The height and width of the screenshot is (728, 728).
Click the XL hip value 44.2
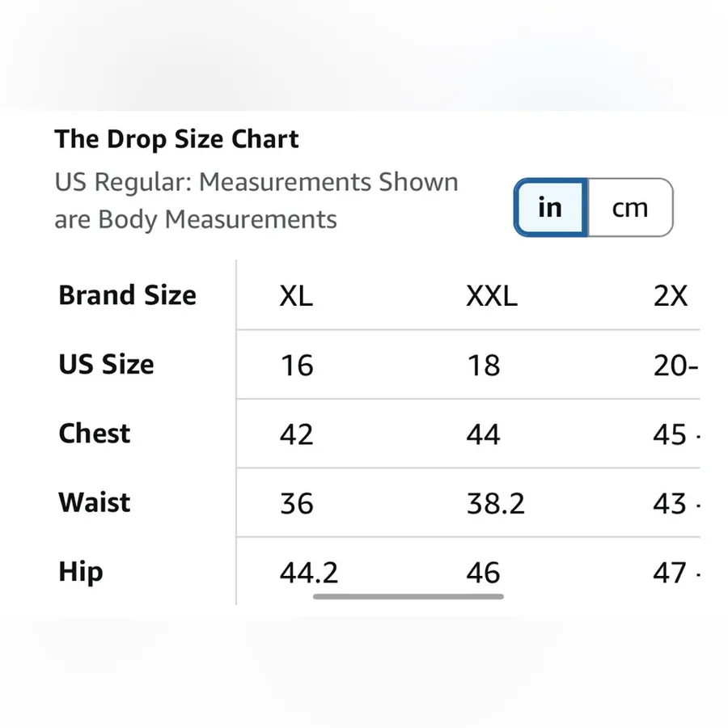tap(309, 573)
